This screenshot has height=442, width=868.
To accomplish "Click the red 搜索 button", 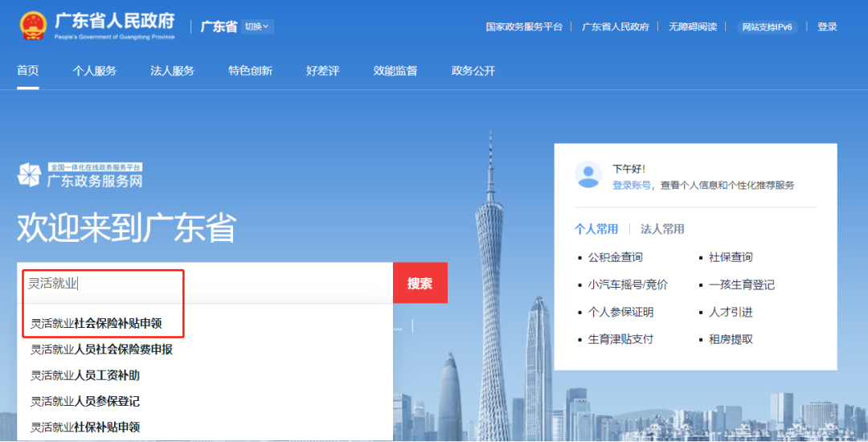I will point(420,283).
